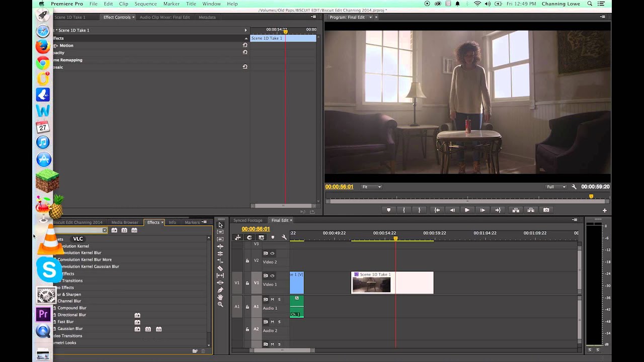Select the Compound Blur effect

[72, 308]
